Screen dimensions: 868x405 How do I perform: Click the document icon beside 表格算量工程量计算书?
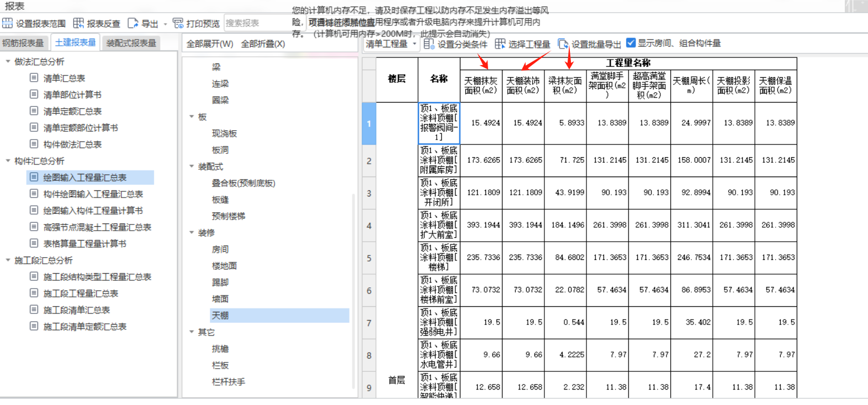coord(34,243)
